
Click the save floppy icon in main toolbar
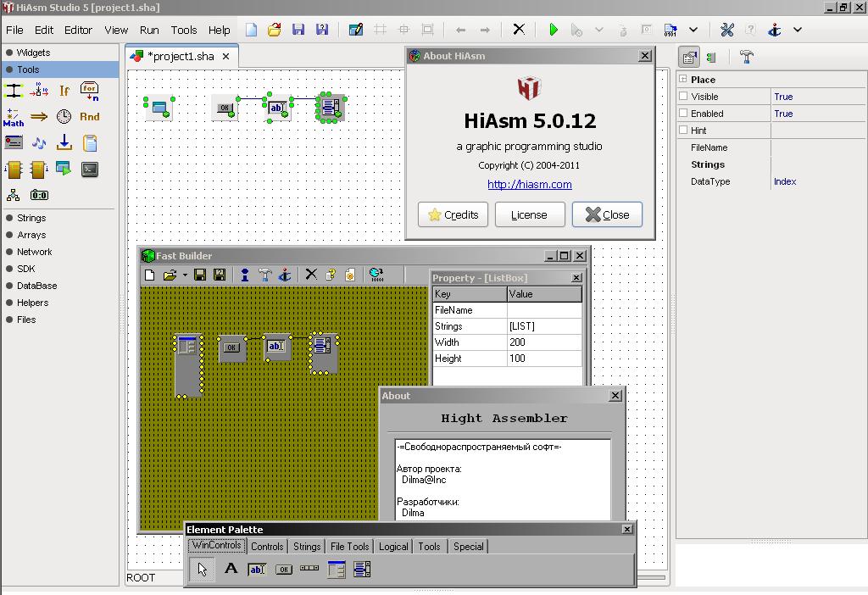pyautogui.click(x=298, y=30)
